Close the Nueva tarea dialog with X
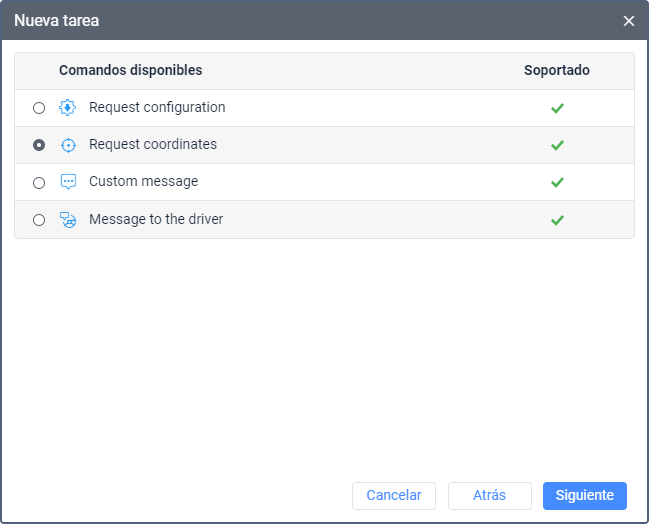This screenshot has width=649, height=524. pos(629,21)
